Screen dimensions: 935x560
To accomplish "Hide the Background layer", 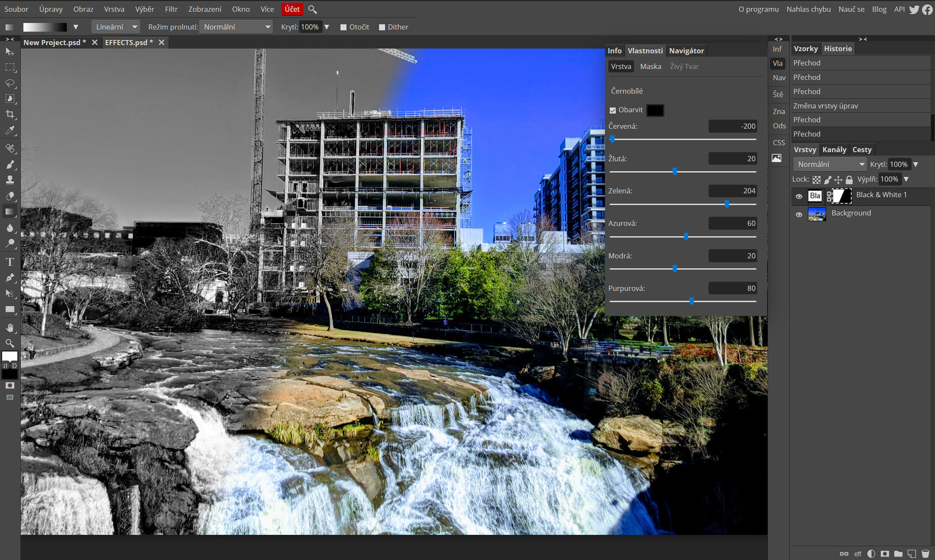I will [x=799, y=214].
